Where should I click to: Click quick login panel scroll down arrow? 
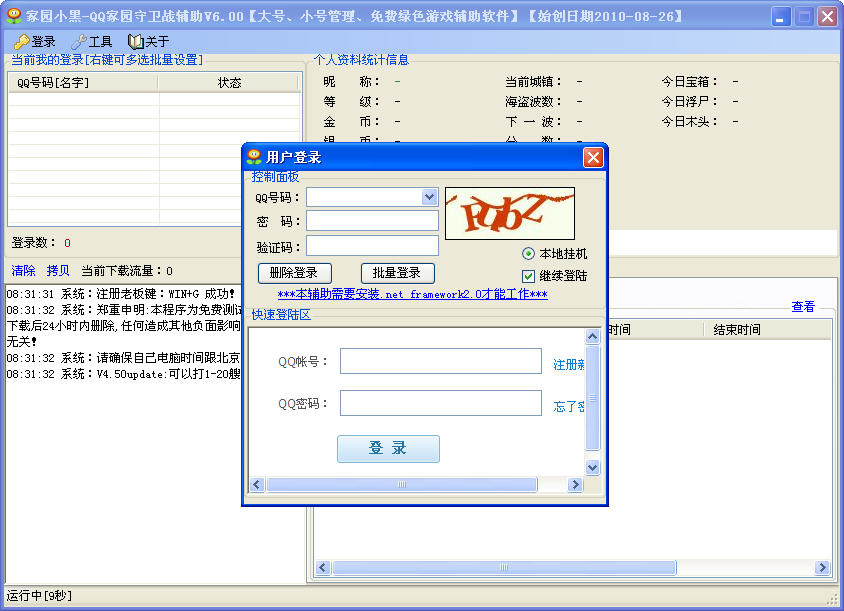[x=592, y=468]
